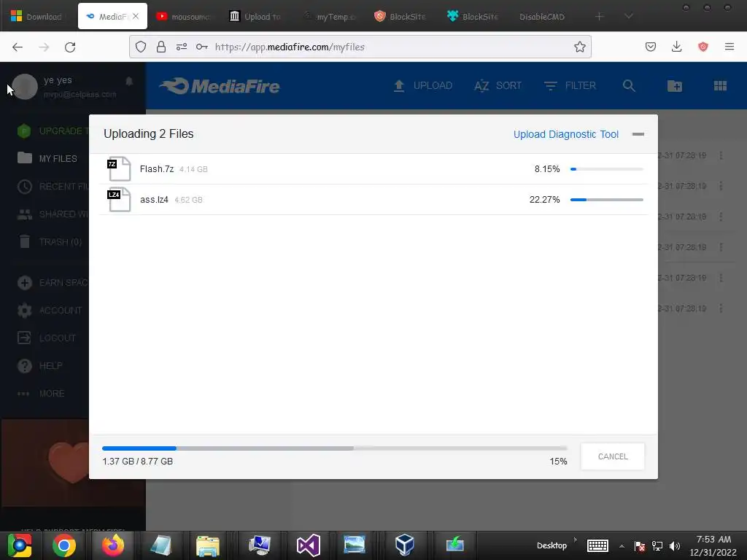The width and height of the screenshot is (747, 560).
Task: Open the Firefox hamburger menu
Action: [x=729, y=47]
